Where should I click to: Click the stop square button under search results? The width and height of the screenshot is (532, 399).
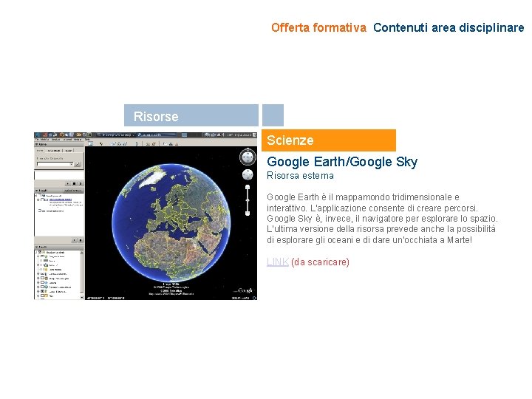[75, 183]
